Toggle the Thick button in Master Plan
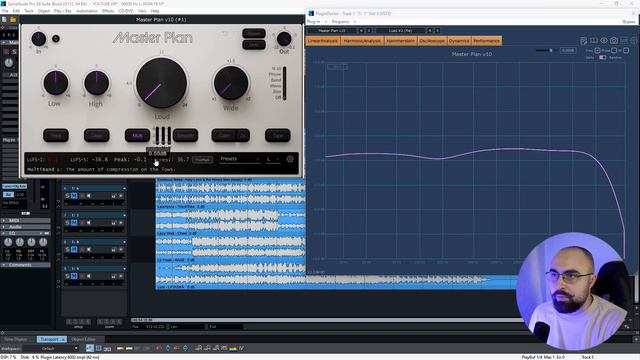This screenshot has height=360, width=640. pyautogui.click(x=56, y=136)
